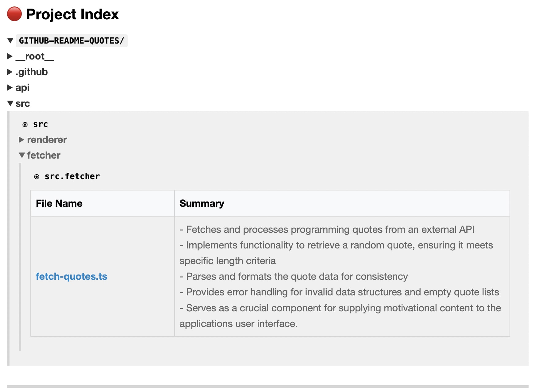Click the bullet icon next to src
The height and width of the screenshot is (392, 535).
pyautogui.click(x=25, y=125)
